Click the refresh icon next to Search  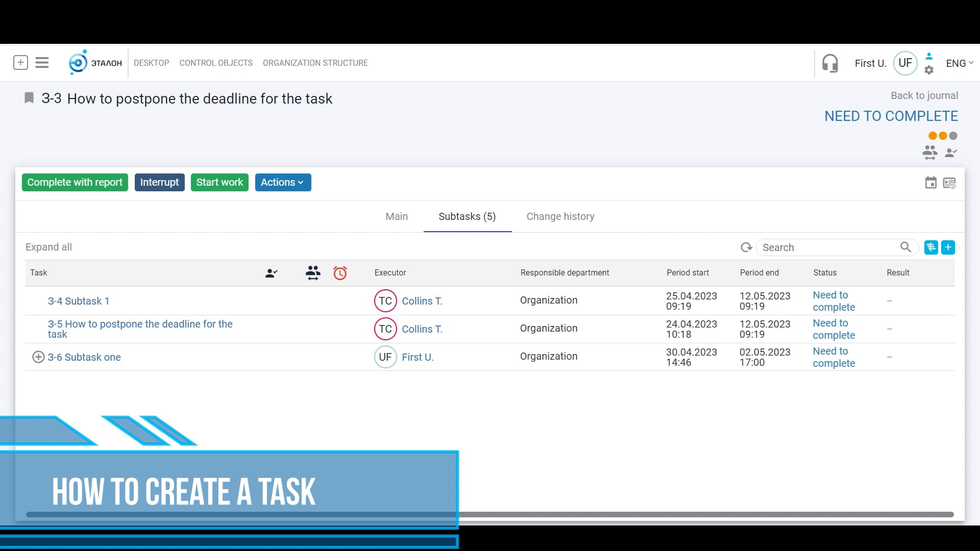[x=746, y=247]
